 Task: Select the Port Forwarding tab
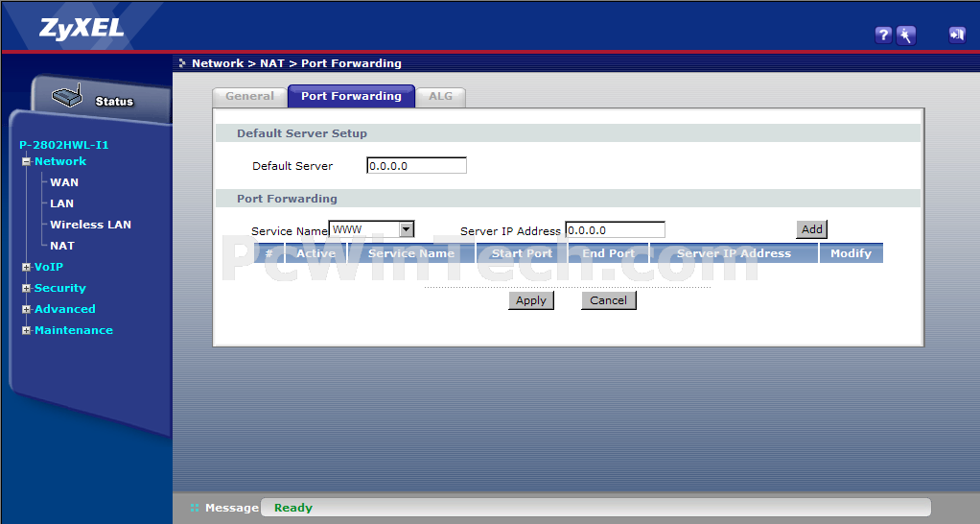(x=351, y=96)
